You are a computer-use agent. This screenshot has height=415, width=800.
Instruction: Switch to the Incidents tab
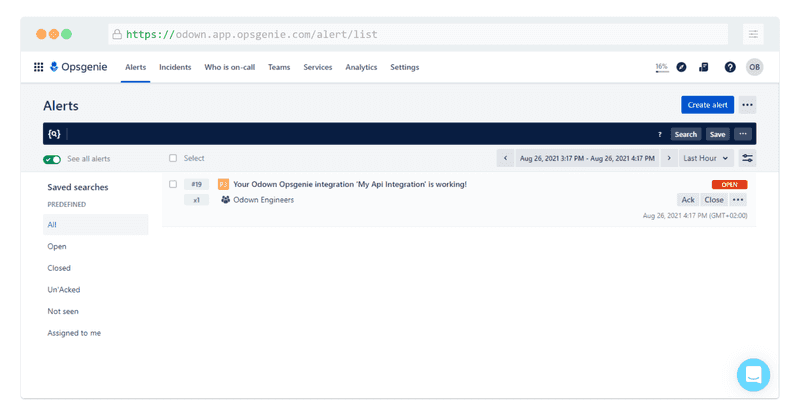(x=175, y=67)
